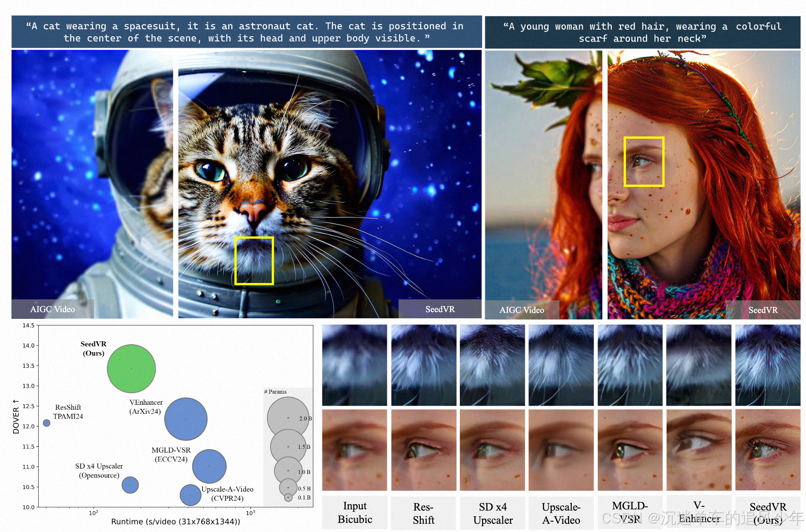Screen dimensions: 806x532
Task: Click the Input Bicubic cat fur thumbnail
Action: [x=354, y=365]
